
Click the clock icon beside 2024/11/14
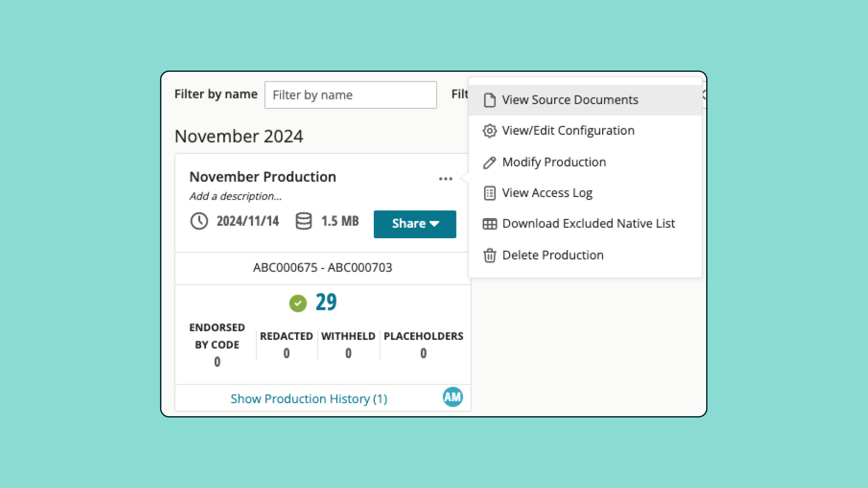[199, 221]
